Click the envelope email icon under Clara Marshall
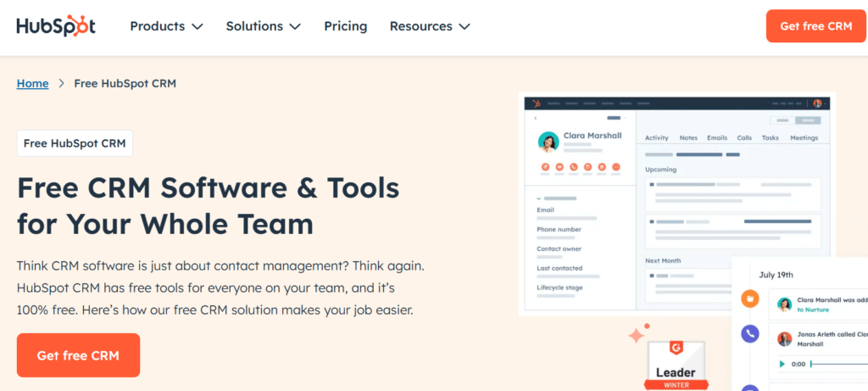Screen dimensions: 868x391 tap(559, 166)
